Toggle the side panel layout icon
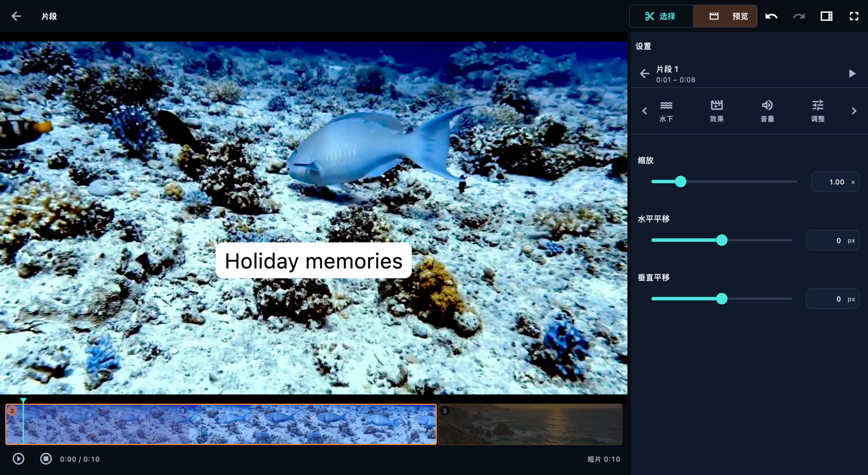The width and height of the screenshot is (868, 475). [826, 16]
